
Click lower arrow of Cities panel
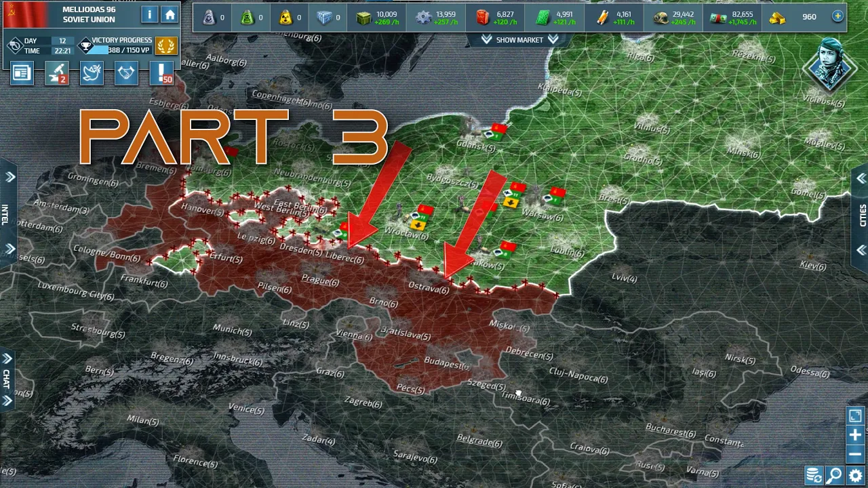coord(861,249)
